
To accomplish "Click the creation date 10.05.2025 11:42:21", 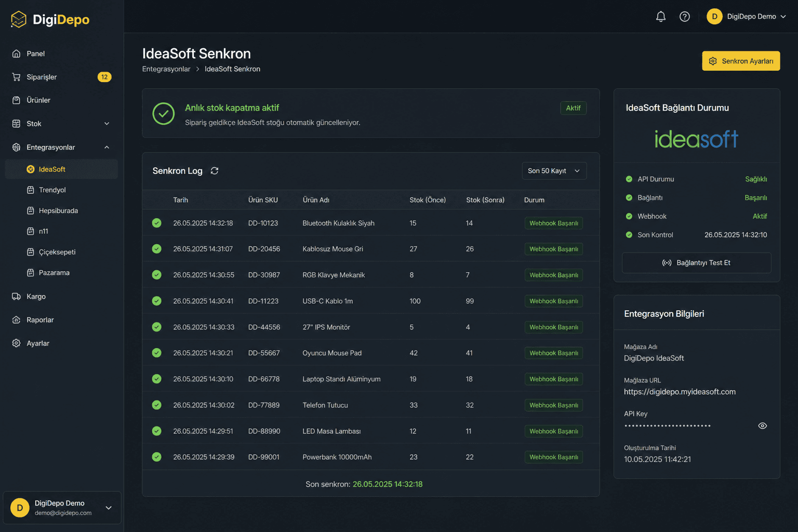I will point(657,459).
